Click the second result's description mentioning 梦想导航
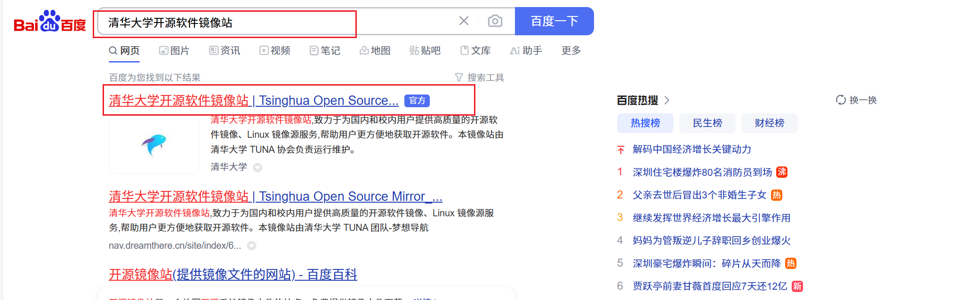 point(301,220)
